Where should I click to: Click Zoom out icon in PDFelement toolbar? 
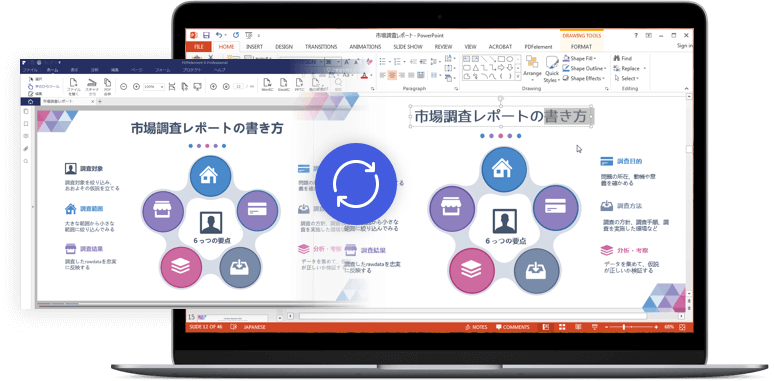pyautogui.click(x=123, y=86)
